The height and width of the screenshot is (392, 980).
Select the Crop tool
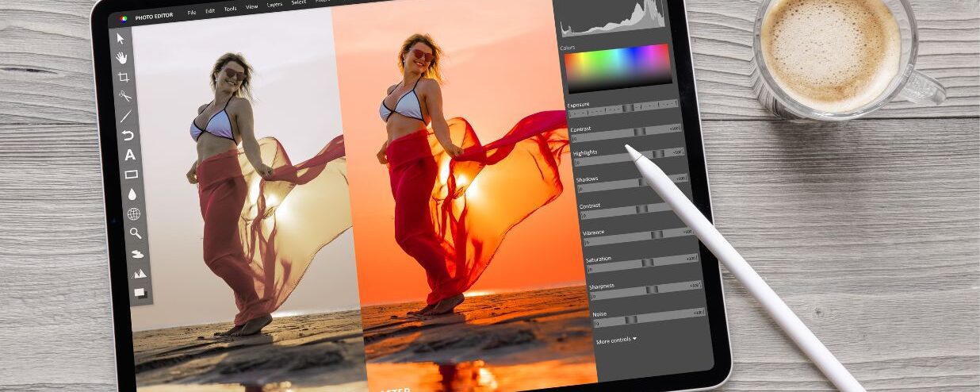pyautogui.click(x=124, y=77)
